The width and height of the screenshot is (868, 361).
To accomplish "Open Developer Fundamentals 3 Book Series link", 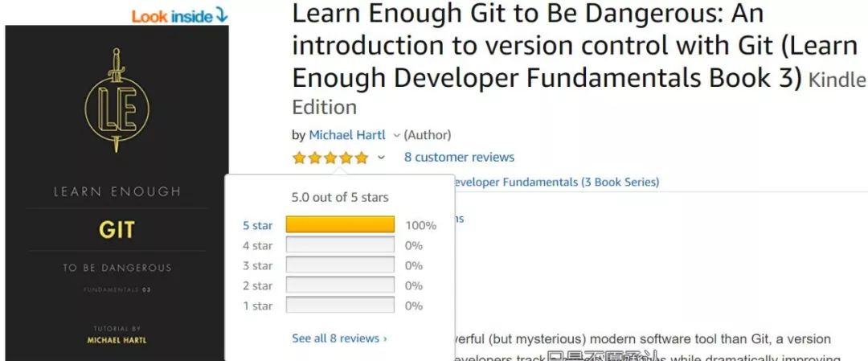I will pos(556,183).
